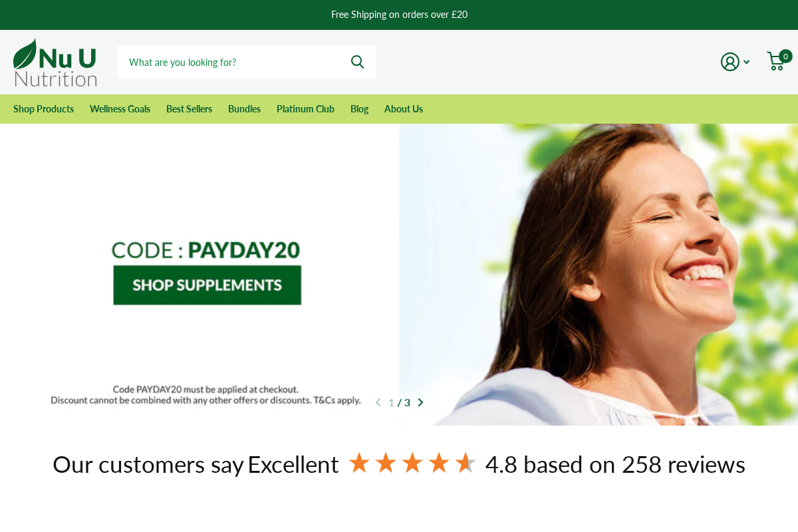
Task: Click the cart item count badge
Action: pos(786,57)
